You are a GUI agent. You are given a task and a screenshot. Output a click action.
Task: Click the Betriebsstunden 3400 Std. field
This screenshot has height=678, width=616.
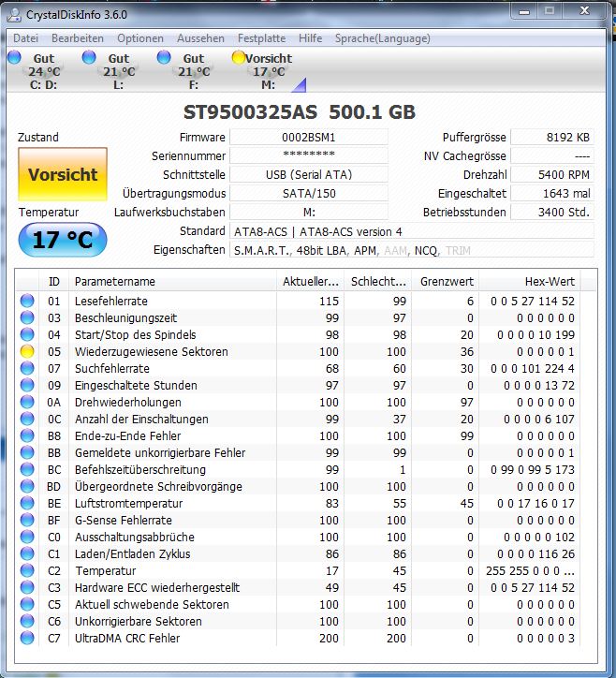tap(552, 212)
